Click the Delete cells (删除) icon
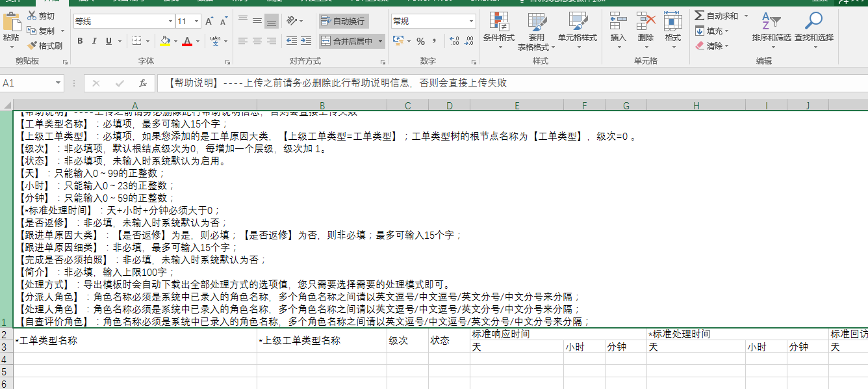 645,29
